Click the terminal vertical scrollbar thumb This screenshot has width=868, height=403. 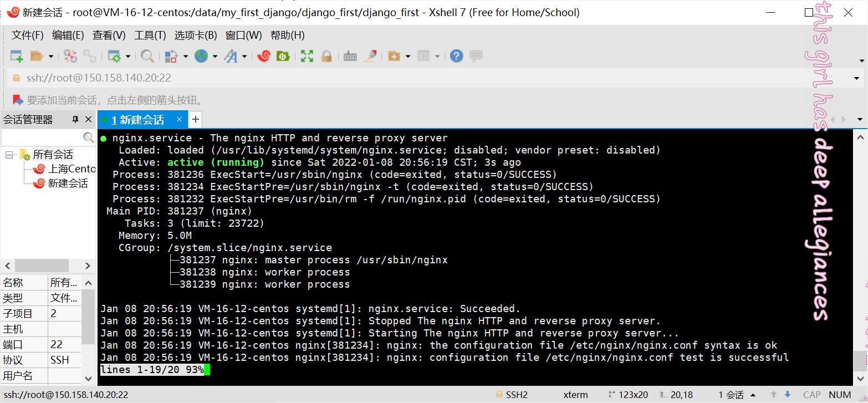[860, 360]
